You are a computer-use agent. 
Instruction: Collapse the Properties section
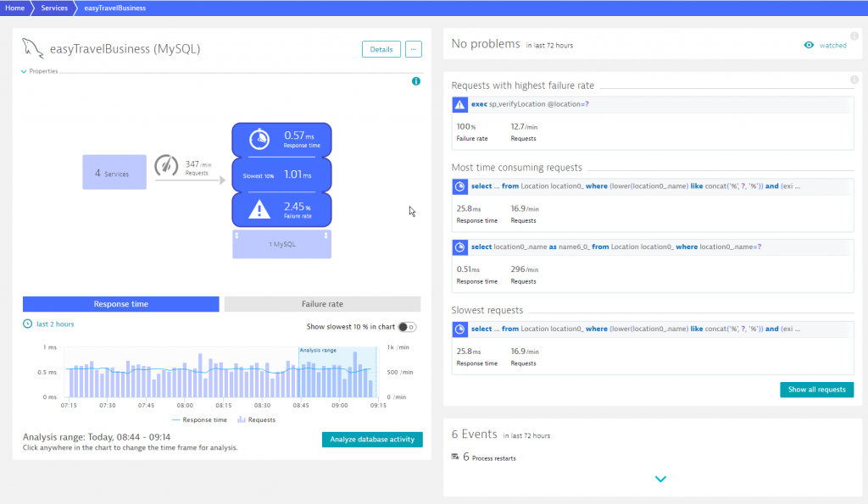(40, 71)
